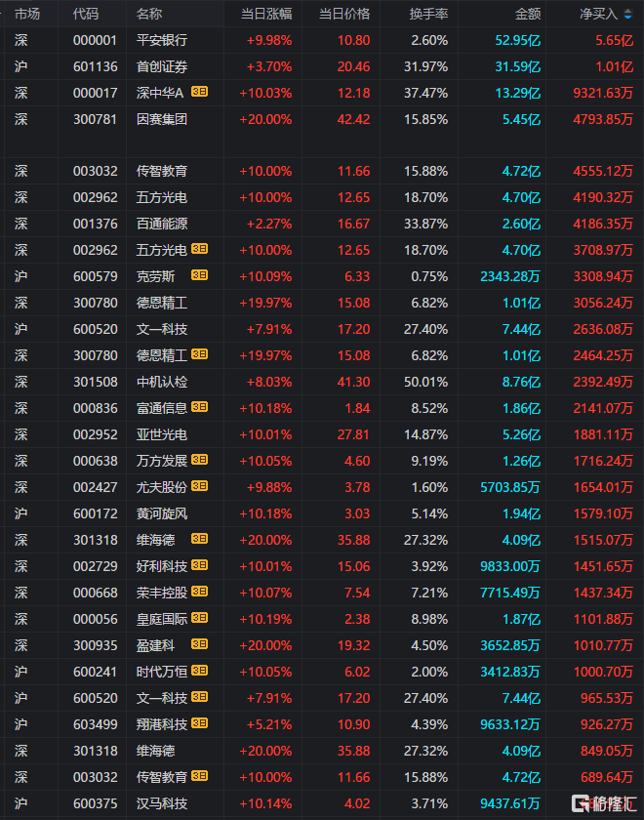644x820 pixels.
Task: Sort by the 代码 column header
Action: point(85,14)
